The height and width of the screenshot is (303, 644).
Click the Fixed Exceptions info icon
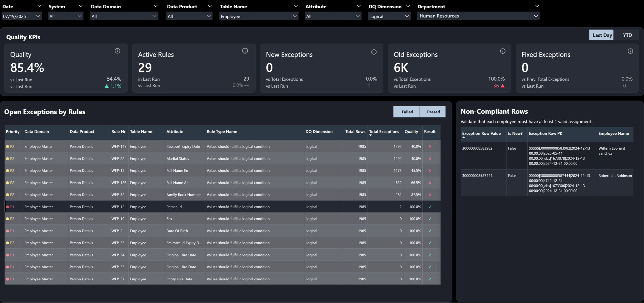coord(631,51)
